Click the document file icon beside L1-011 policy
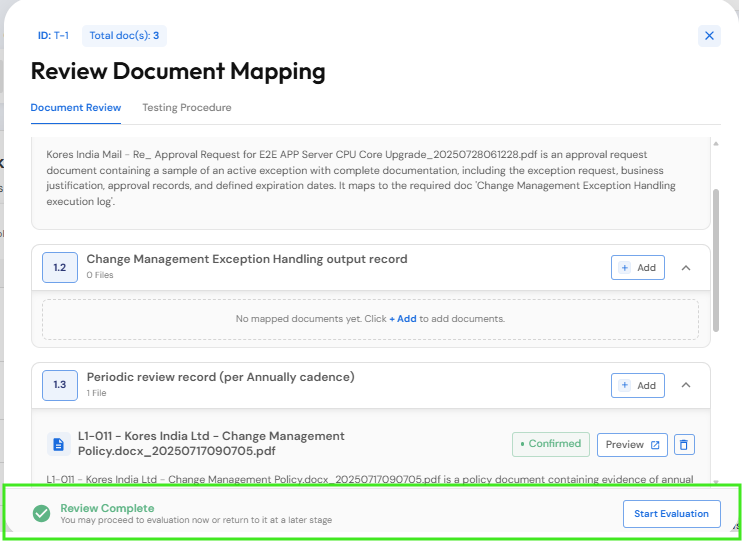 click(59, 444)
